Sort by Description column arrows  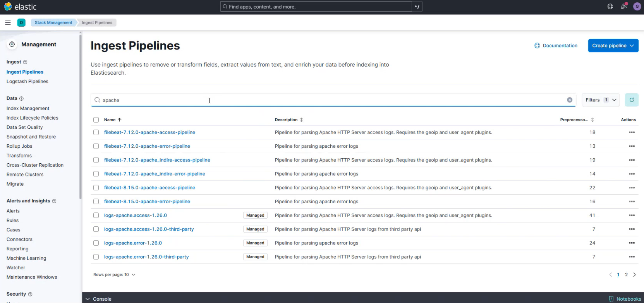(x=302, y=120)
